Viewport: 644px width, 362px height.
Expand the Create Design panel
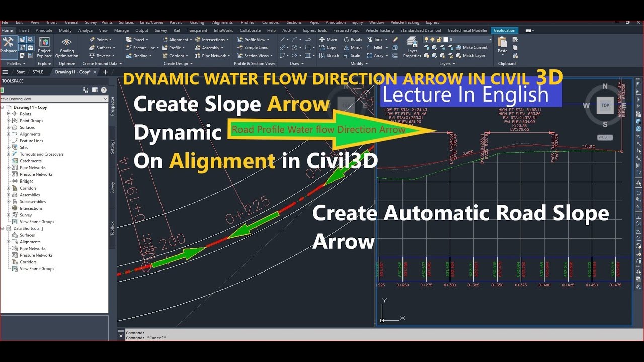click(178, 64)
